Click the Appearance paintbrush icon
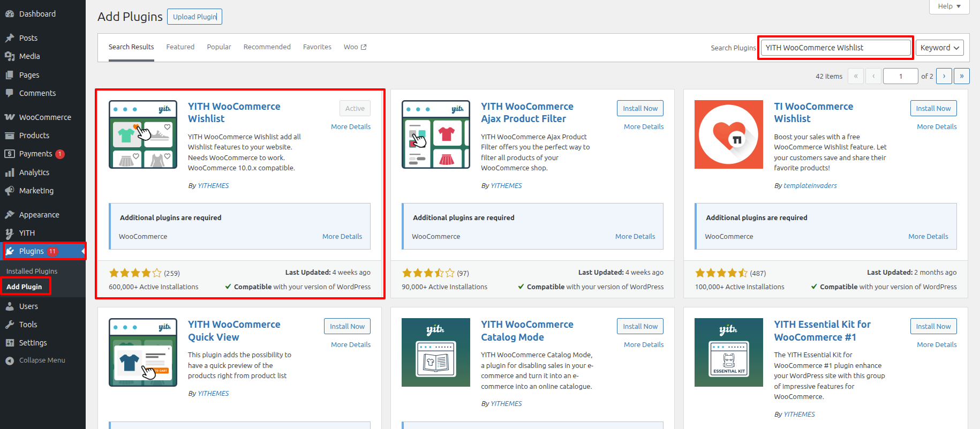This screenshot has width=980, height=429. click(10, 215)
